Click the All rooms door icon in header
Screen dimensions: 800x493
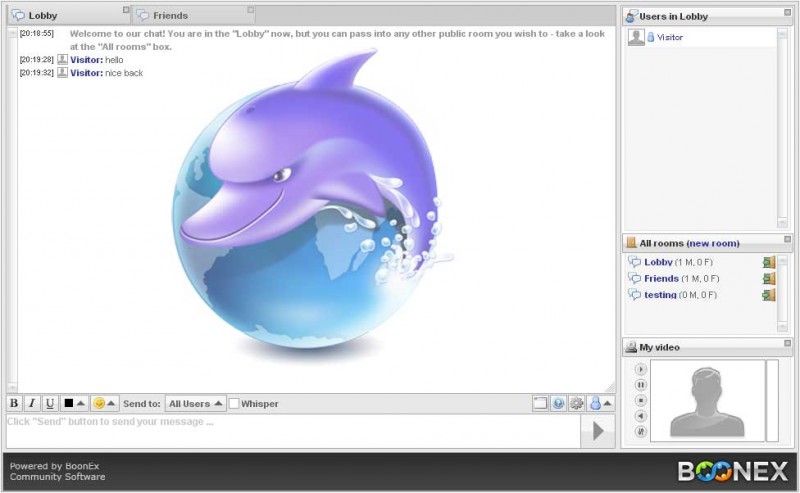[632, 243]
